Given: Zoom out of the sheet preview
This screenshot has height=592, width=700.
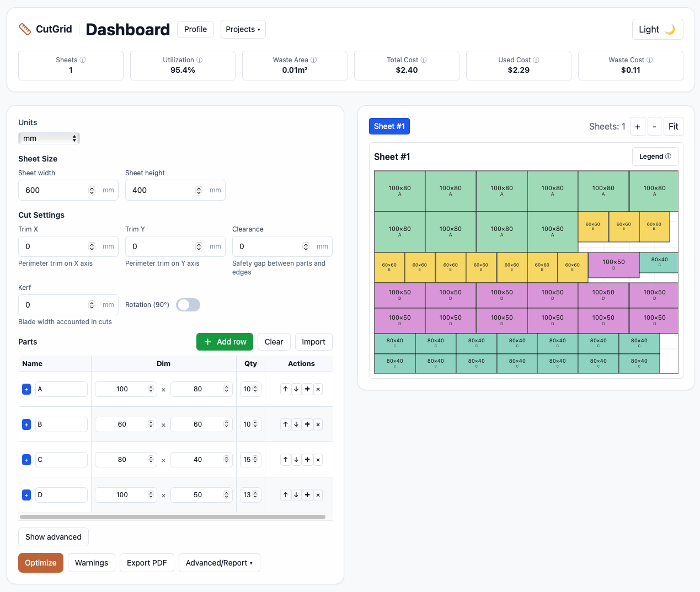Looking at the screenshot, I should click(x=654, y=127).
